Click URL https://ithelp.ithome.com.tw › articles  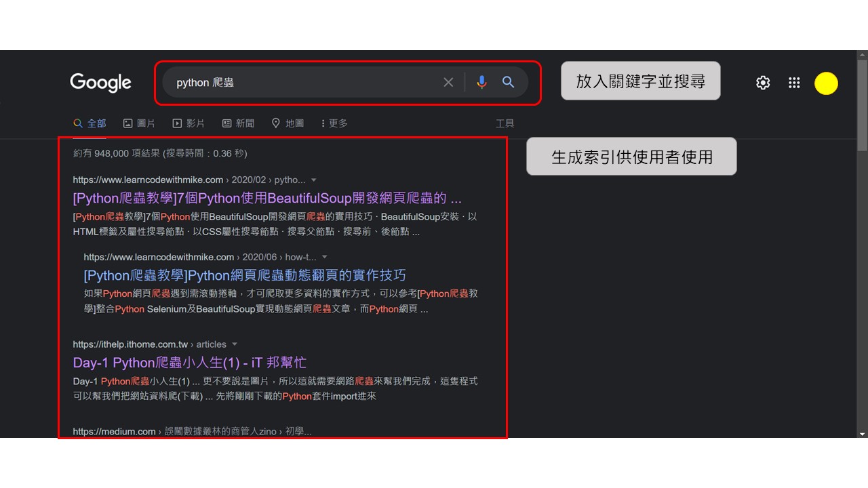150,344
